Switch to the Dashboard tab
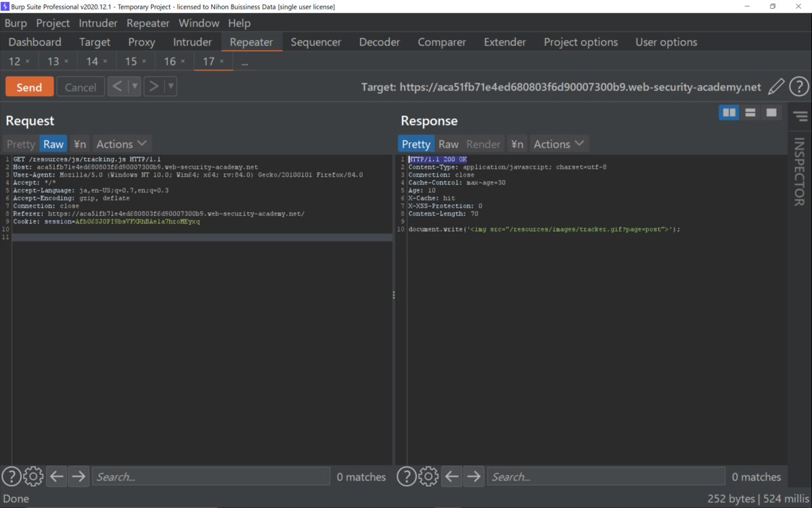The width and height of the screenshot is (812, 508). (35, 42)
